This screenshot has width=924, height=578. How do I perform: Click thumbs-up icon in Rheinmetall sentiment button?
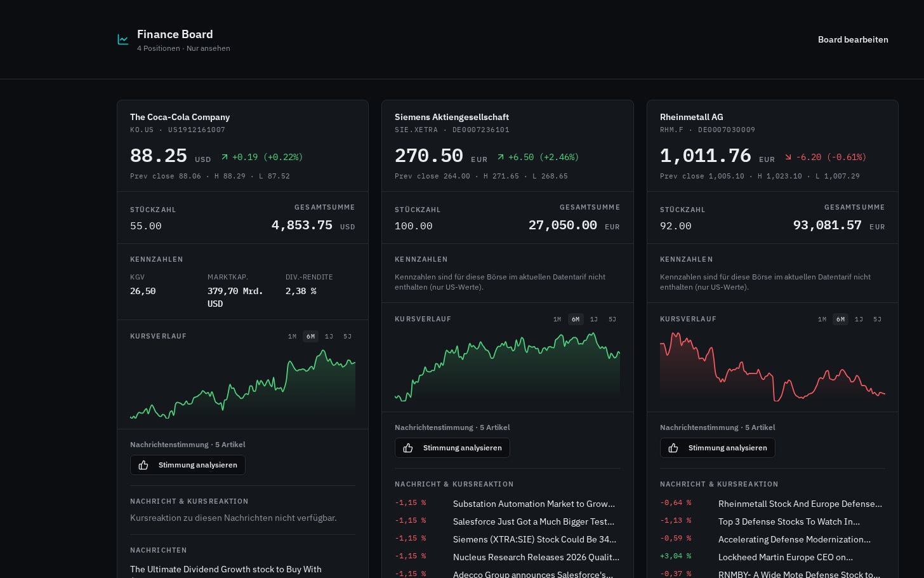tap(673, 448)
